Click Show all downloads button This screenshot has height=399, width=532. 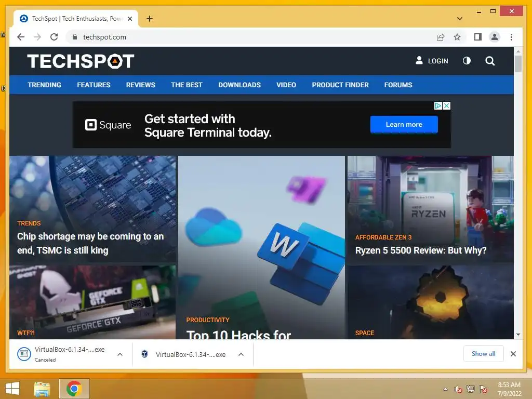483,353
